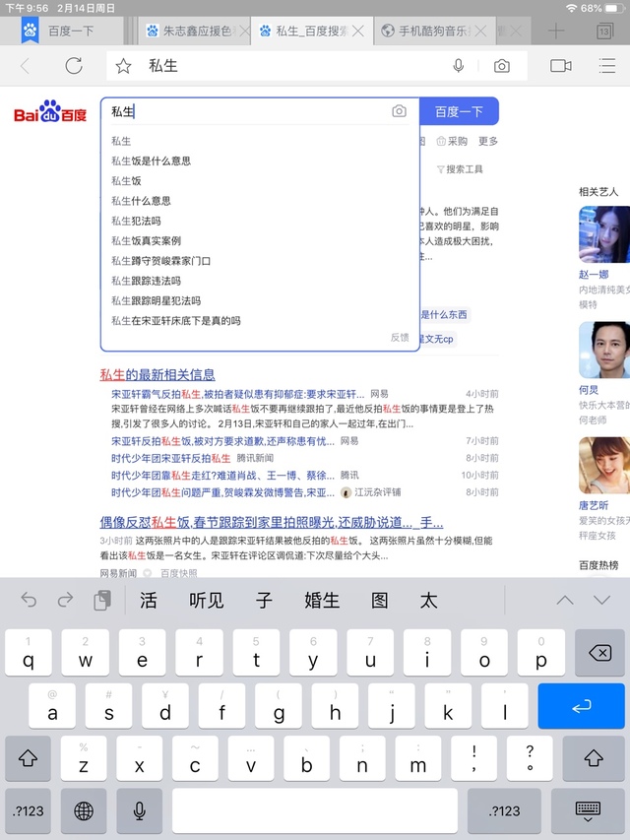630x840 pixels.
Task: Choose suggestion 私生在宋亚轩床底下是真的吗
Action: tap(176, 321)
